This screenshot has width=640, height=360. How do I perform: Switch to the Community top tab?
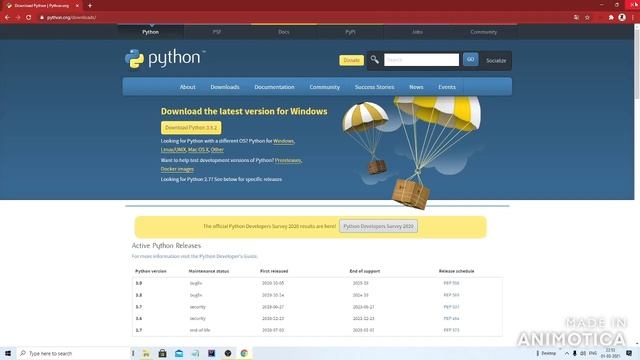pyautogui.click(x=484, y=32)
